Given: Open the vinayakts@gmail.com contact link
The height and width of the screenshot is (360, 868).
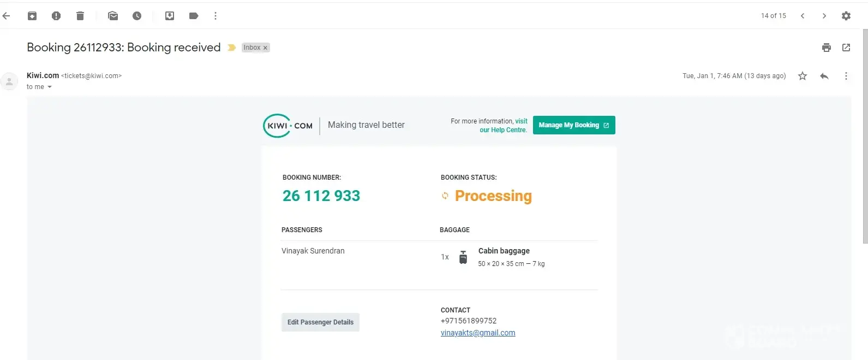Looking at the screenshot, I should [x=478, y=333].
